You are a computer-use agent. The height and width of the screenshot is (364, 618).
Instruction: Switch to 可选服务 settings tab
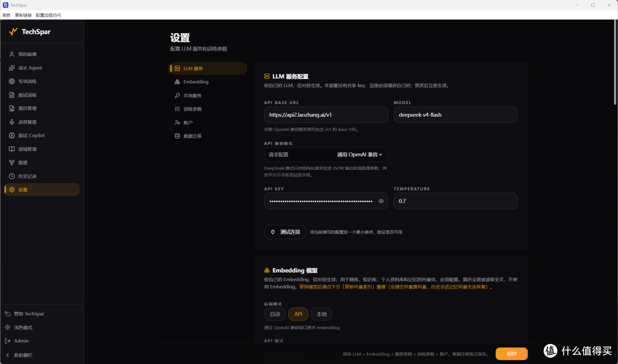(x=208, y=96)
